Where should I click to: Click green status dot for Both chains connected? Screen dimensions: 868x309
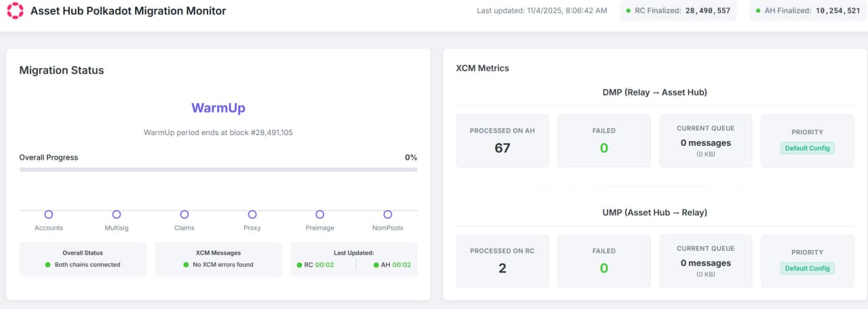point(47,265)
